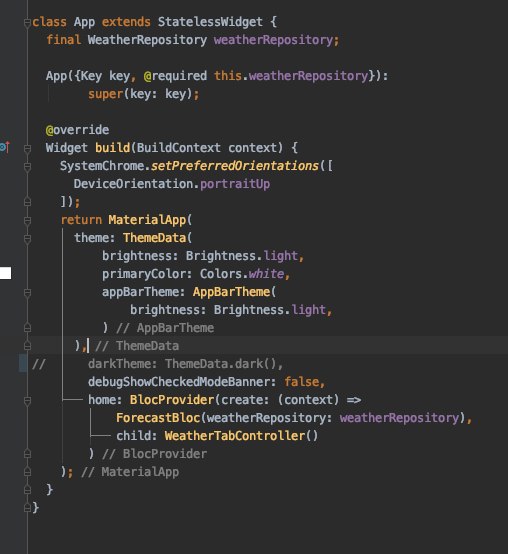
Task: Click the portraitUp enum value
Action: point(235,184)
